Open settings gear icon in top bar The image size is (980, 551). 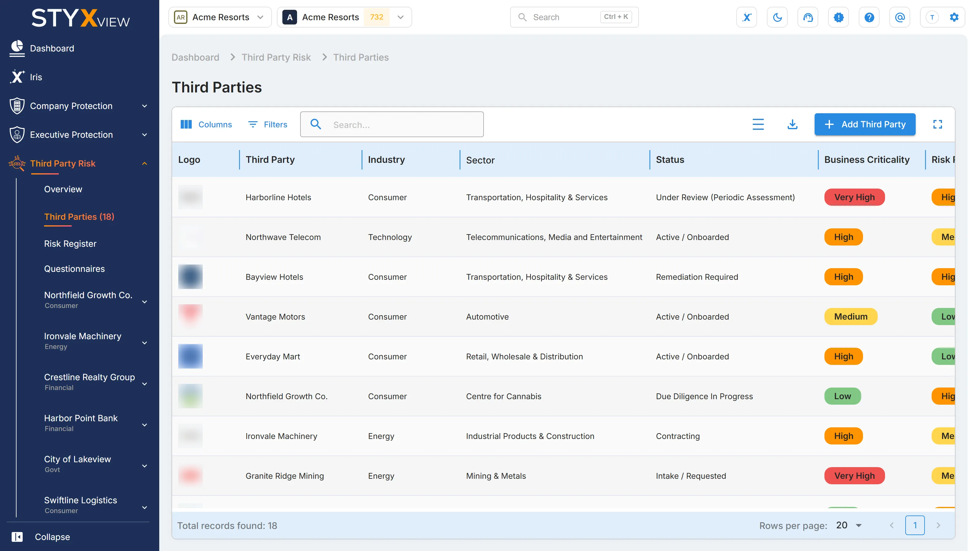(x=954, y=17)
